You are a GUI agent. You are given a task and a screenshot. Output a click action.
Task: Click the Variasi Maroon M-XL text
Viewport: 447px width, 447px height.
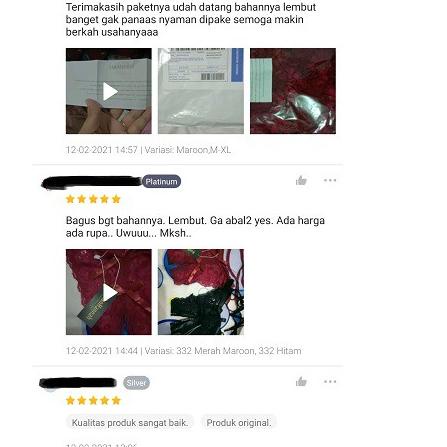point(188,150)
